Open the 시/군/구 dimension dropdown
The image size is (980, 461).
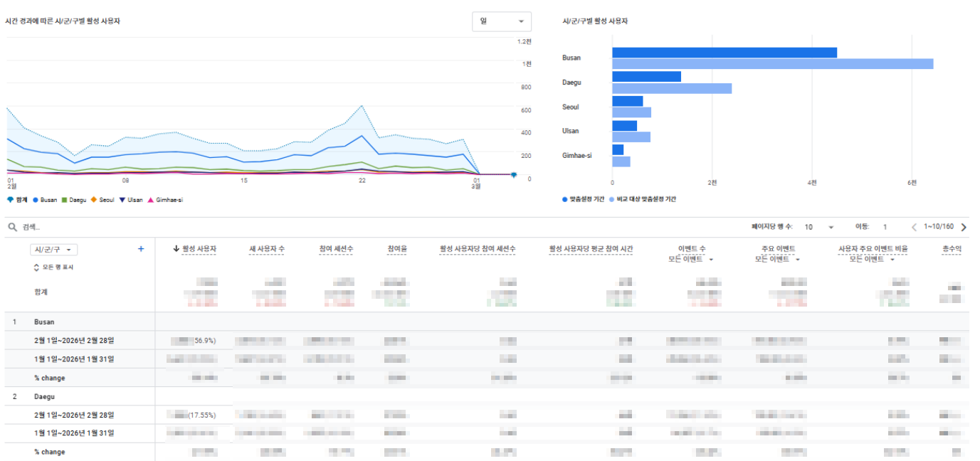pos(54,250)
